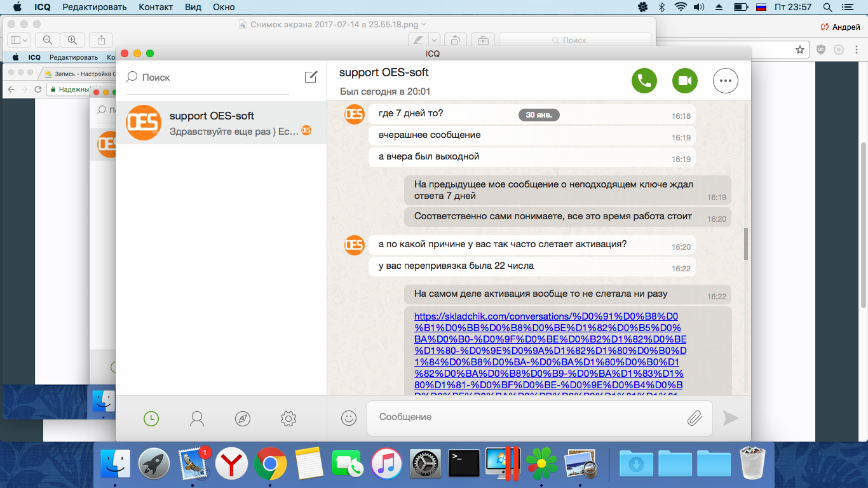This screenshot has height=488, width=868.
Task: Click OES avatar beside 'где 7 дней то?'
Action: (x=355, y=114)
